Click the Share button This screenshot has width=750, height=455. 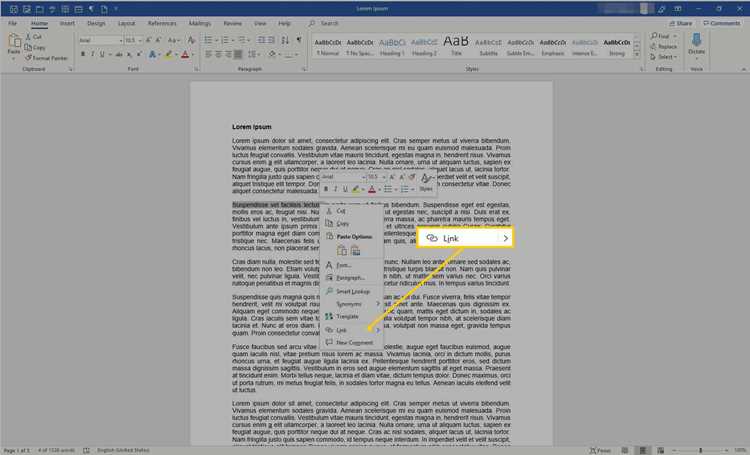click(x=681, y=23)
